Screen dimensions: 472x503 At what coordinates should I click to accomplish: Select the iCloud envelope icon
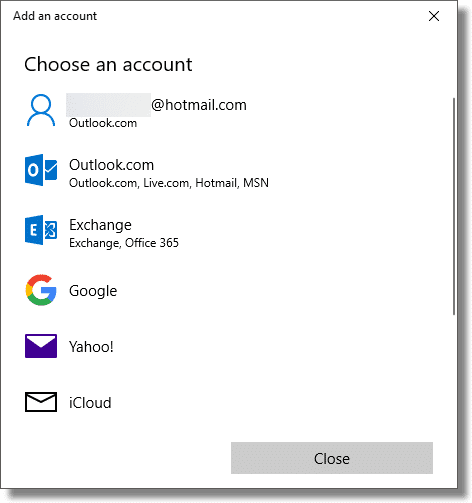(x=41, y=402)
